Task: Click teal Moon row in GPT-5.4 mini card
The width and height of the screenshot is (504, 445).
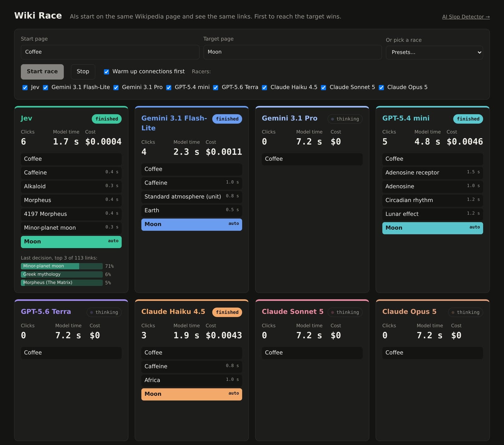Action: pyautogui.click(x=432, y=228)
